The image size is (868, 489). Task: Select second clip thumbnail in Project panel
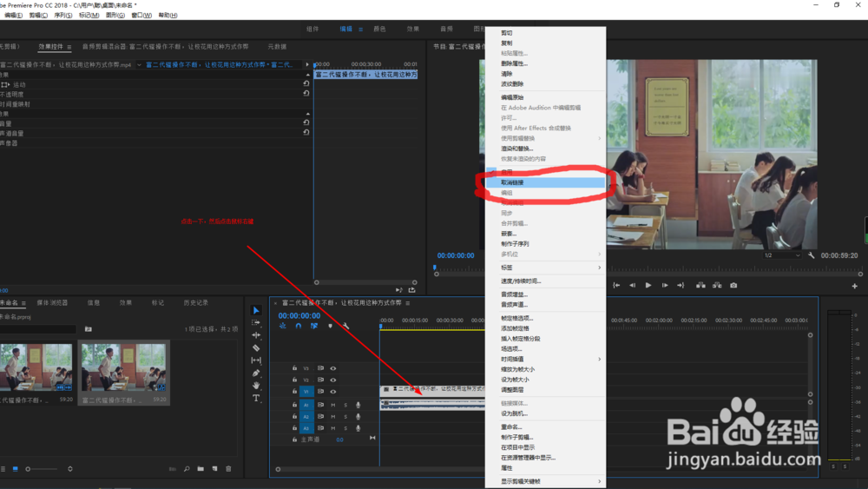(x=123, y=367)
